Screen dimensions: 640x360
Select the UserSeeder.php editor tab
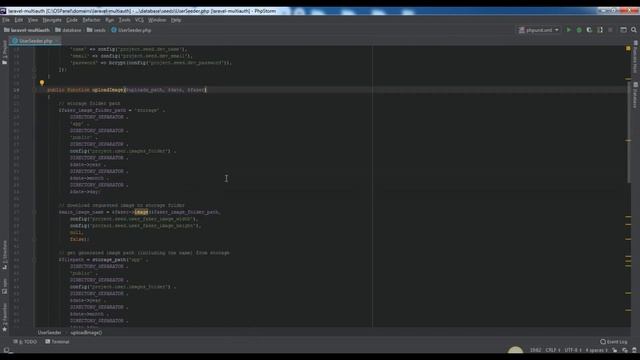click(35, 41)
